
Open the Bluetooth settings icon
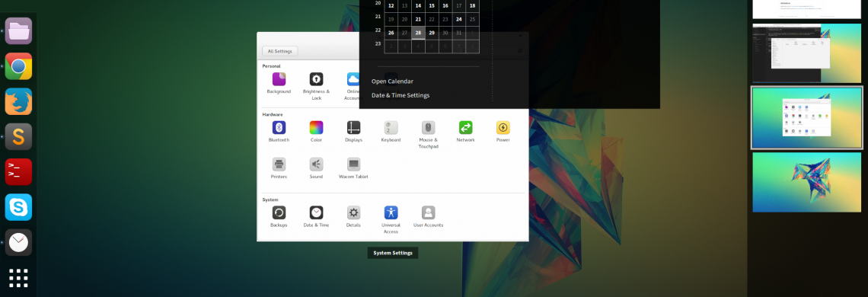click(x=279, y=127)
